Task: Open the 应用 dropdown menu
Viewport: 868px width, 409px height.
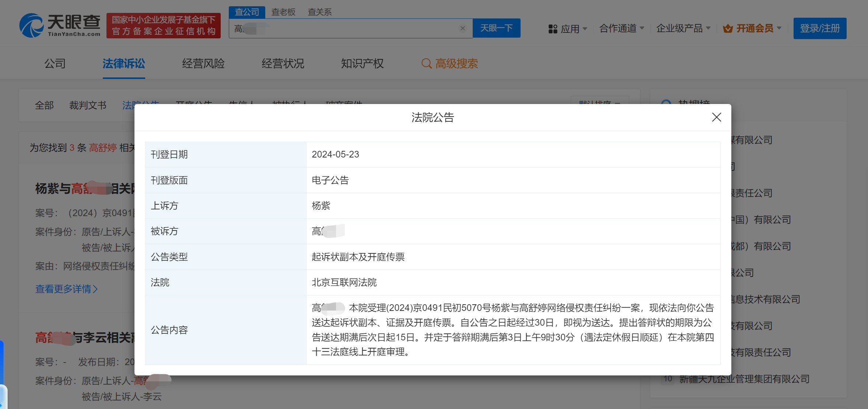Action: 568,28
